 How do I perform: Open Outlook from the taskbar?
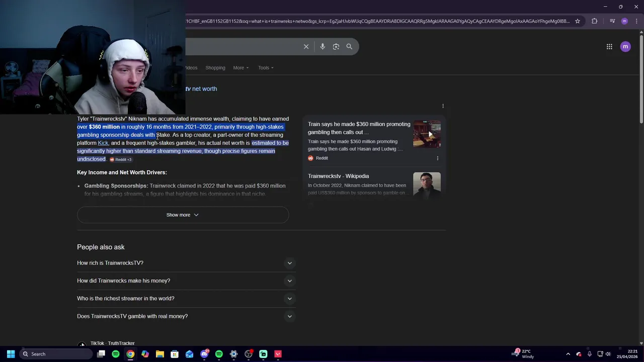click(189, 354)
